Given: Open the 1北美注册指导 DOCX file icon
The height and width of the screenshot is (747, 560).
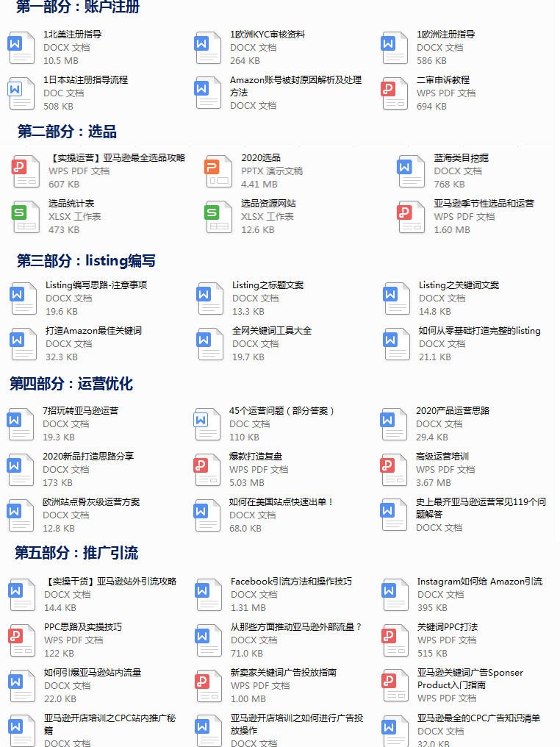Looking at the screenshot, I should click(x=21, y=48).
